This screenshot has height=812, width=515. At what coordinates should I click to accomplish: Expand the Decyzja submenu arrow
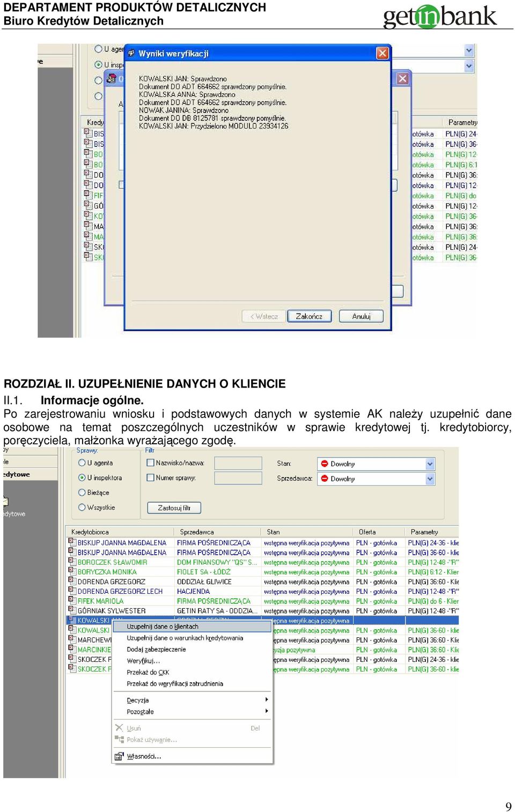pos(267,699)
